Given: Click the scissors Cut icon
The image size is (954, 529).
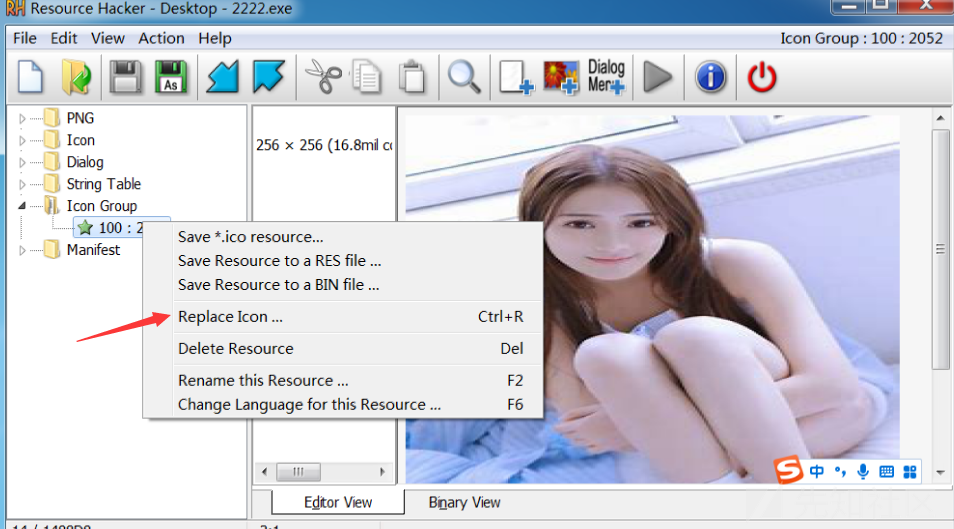Looking at the screenshot, I should click(x=323, y=77).
